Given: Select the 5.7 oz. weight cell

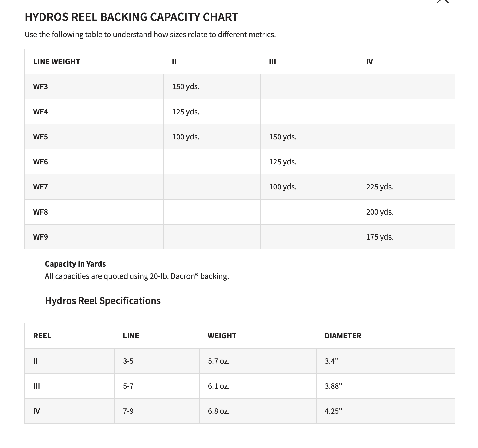Looking at the screenshot, I should [219, 361].
